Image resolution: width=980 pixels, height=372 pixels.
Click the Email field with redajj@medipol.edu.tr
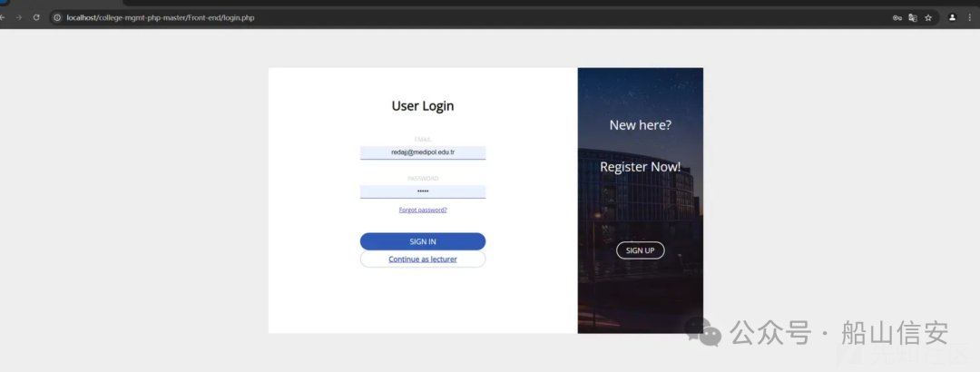(423, 152)
